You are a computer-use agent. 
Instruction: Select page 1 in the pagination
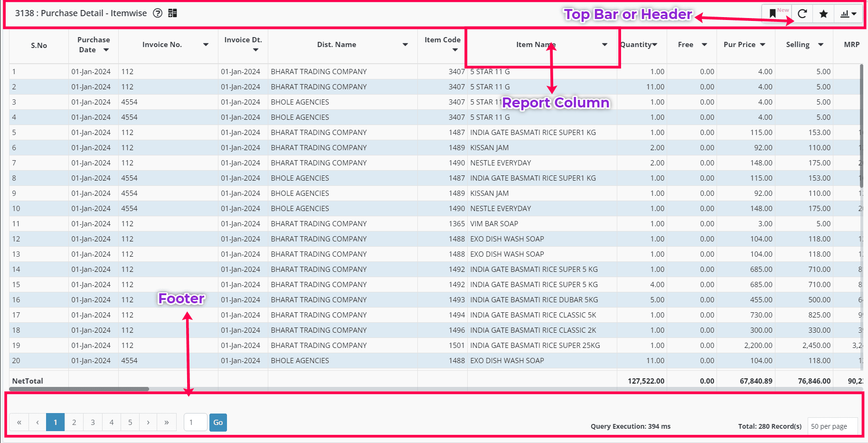point(56,422)
